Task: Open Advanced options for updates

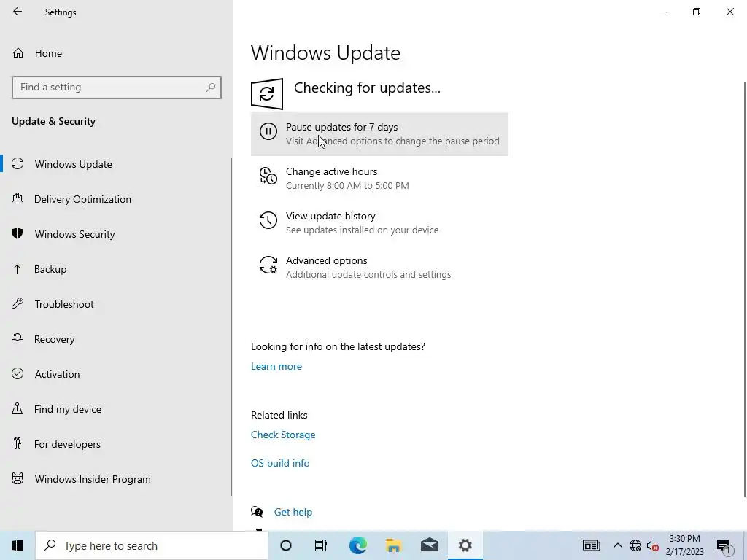Action: tap(379, 267)
